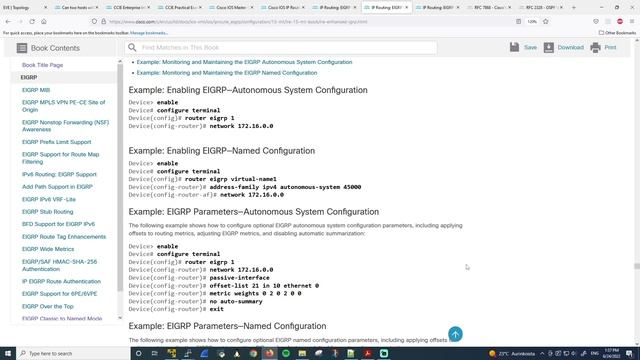Viewport: 640px width, 360px height.
Task: Open the Pocket save icon in toolbar
Action: [x=596, y=22]
